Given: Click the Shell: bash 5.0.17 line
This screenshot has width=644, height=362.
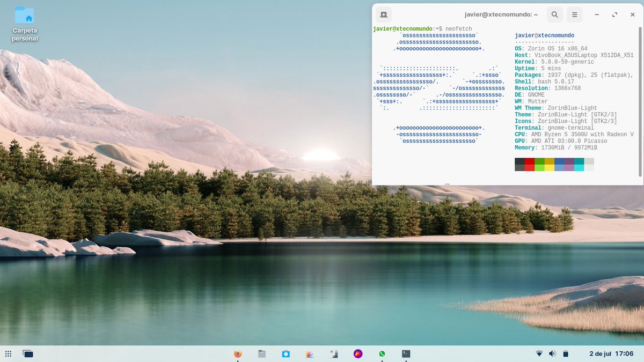Looking at the screenshot, I should pyautogui.click(x=544, y=82).
